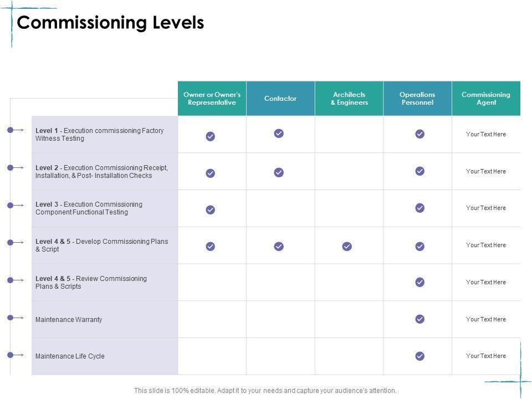Click the Architects & Engineers checkmark icon
The width and height of the screenshot is (532, 399).
click(x=347, y=246)
